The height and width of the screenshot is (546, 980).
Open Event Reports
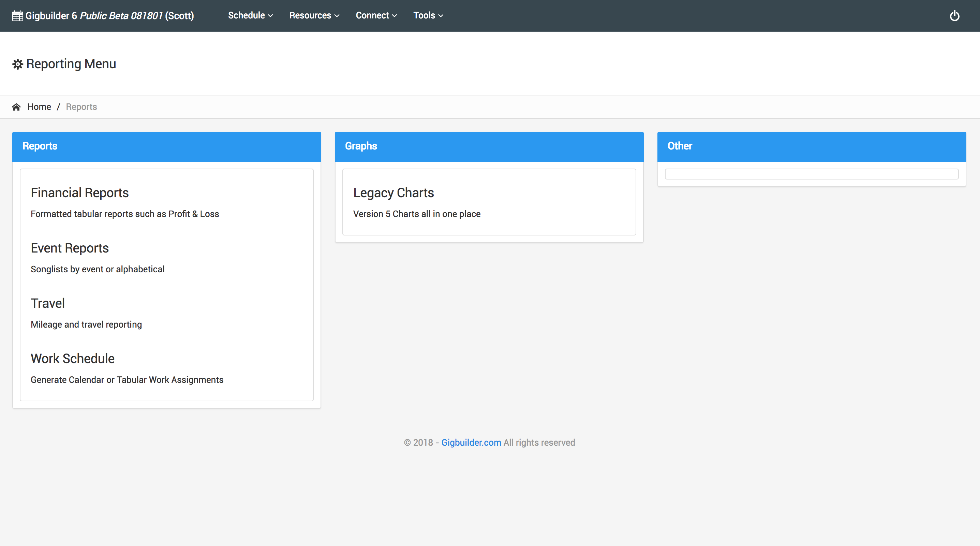(70, 248)
